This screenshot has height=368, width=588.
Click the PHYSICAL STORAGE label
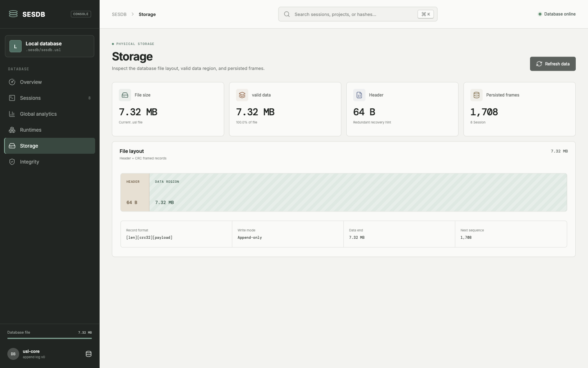coord(135,44)
